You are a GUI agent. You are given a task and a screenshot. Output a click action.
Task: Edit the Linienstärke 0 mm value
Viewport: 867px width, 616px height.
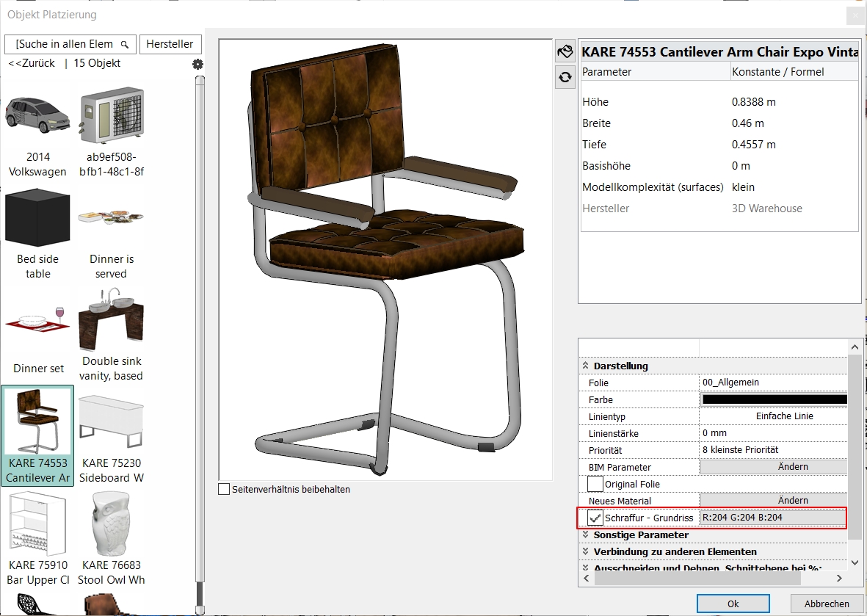[773, 433]
